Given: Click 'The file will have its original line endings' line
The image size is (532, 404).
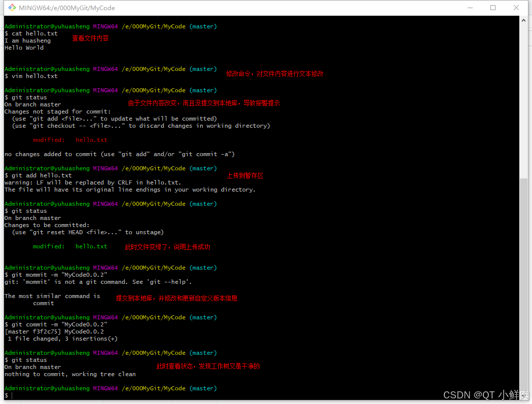Looking at the screenshot, I should click(130, 190).
